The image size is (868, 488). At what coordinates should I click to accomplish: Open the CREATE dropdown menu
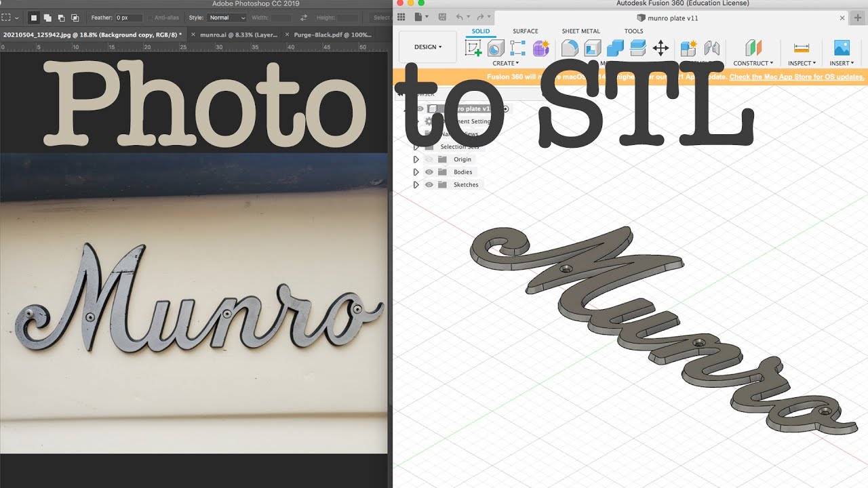[506, 63]
